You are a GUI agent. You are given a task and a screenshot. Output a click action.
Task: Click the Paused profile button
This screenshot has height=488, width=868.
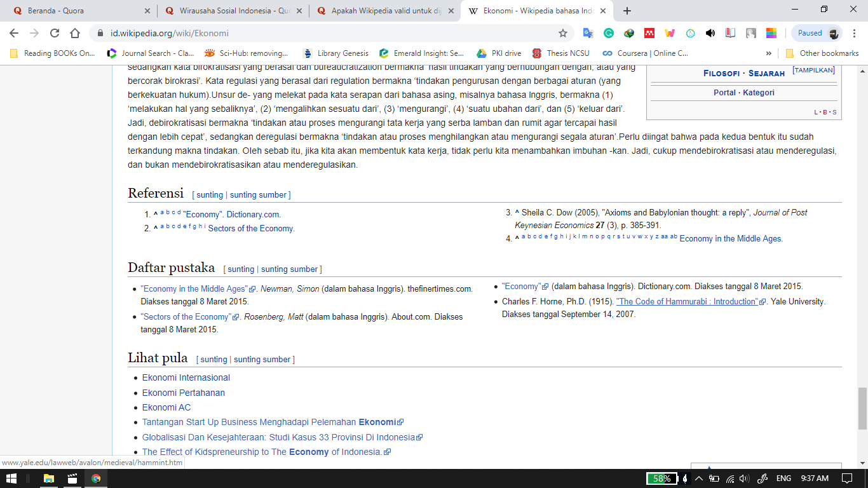[x=817, y=33]
